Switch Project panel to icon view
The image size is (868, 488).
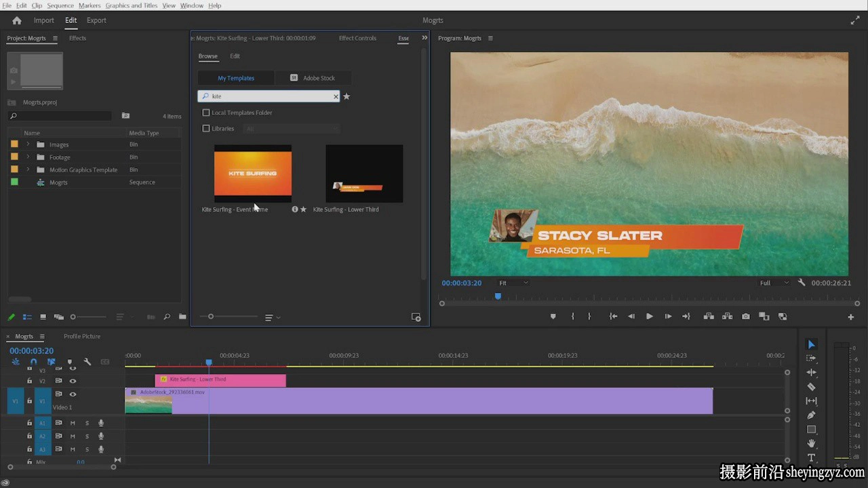(43, 317)
